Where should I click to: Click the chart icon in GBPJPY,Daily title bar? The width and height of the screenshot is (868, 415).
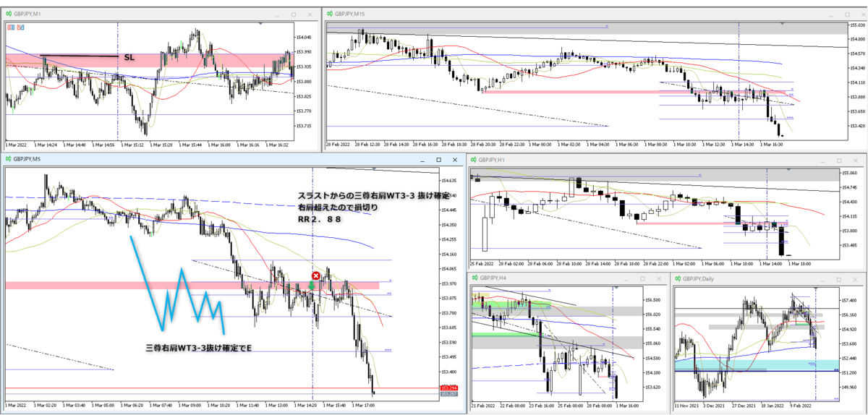pos(678,278)
